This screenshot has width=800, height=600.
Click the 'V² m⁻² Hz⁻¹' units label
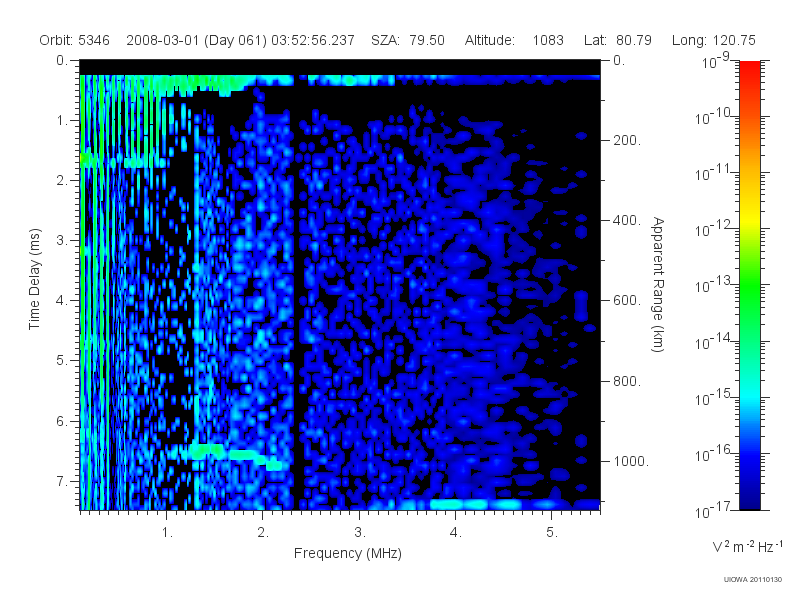[747, 546]
